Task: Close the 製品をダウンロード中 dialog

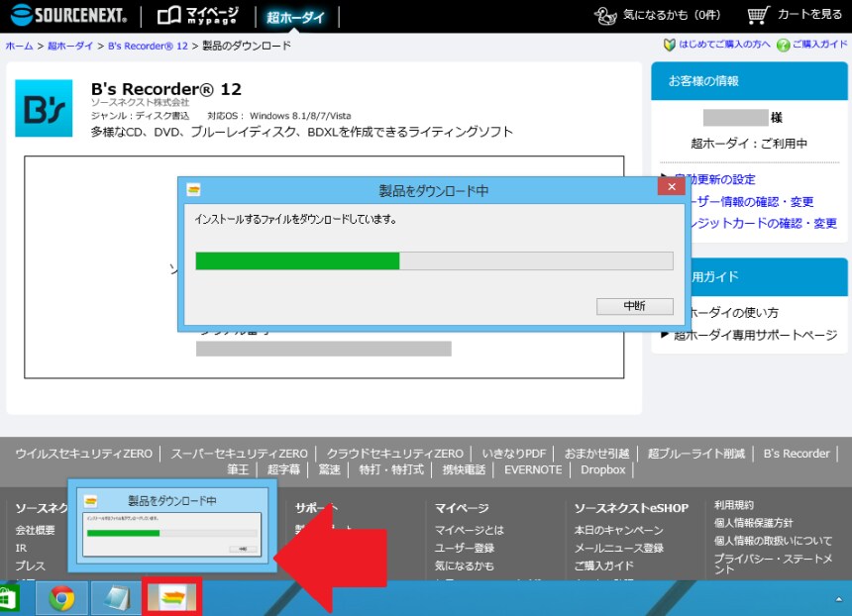Action: click(x=671, y=186)
